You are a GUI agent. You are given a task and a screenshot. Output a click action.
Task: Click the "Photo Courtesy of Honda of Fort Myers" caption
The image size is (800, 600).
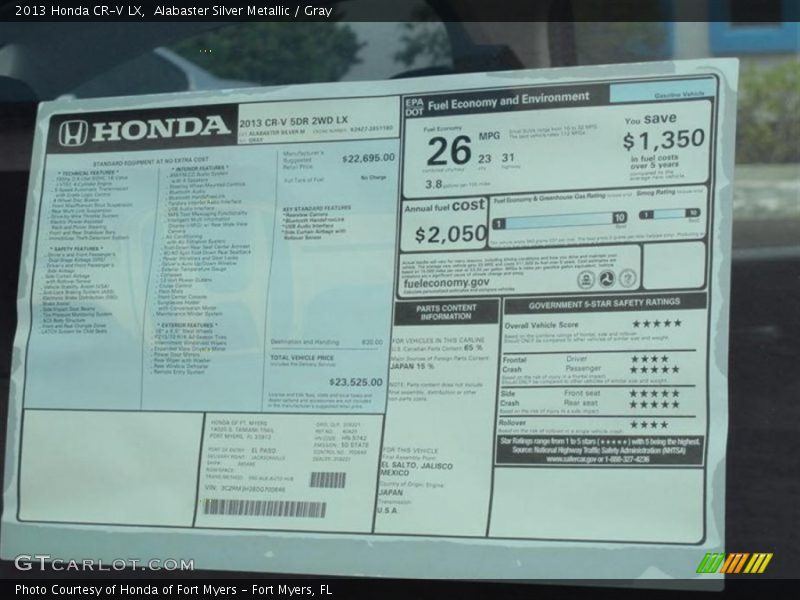point(126,590)
